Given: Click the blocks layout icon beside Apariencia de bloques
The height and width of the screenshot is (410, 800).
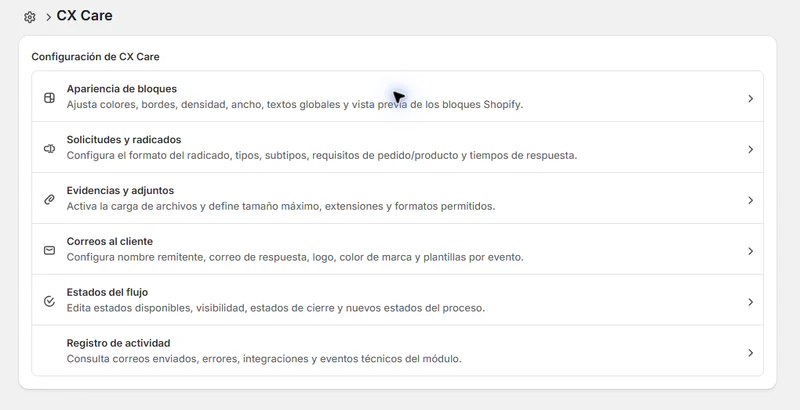Looking at the screenshot, I should [49, 98].
